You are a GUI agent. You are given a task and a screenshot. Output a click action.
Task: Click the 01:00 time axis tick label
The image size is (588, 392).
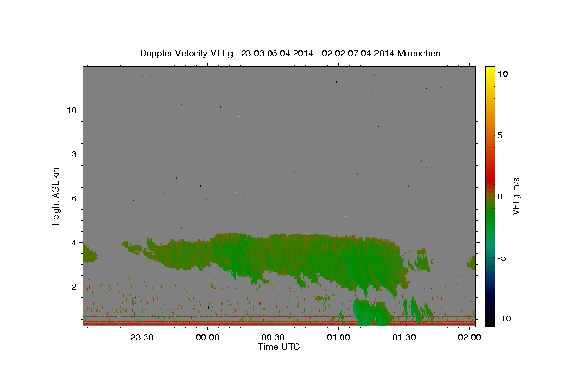[x=339, y=337]
